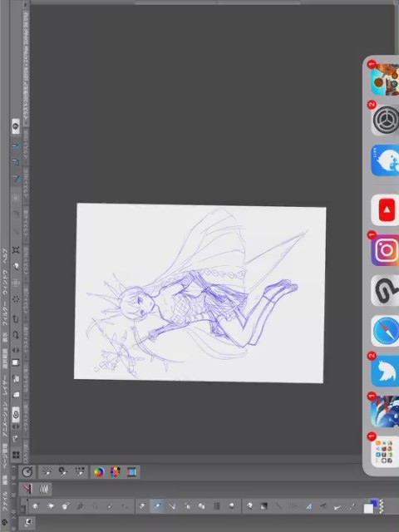Open YouTube from the iPad dock
The height and width of the screenshot is (532, 399).
point(386,210)
